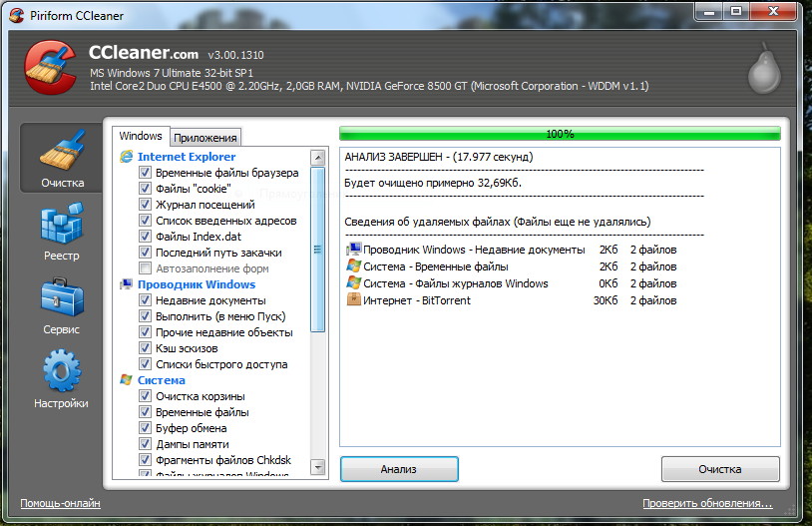Click the Проводник Windows group icon
The width and height of the screenshot is (812, 526).
(126, 284)
